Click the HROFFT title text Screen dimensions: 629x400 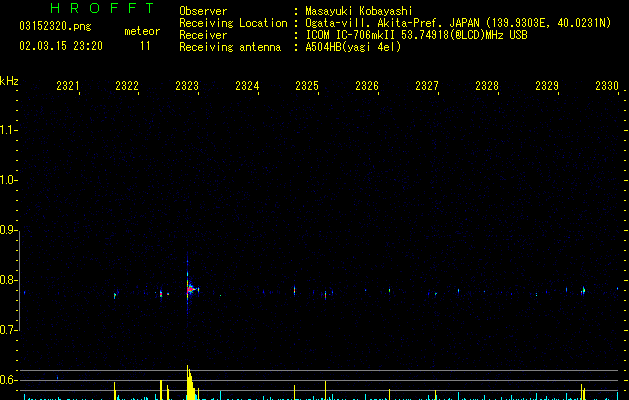coord(102,8)
